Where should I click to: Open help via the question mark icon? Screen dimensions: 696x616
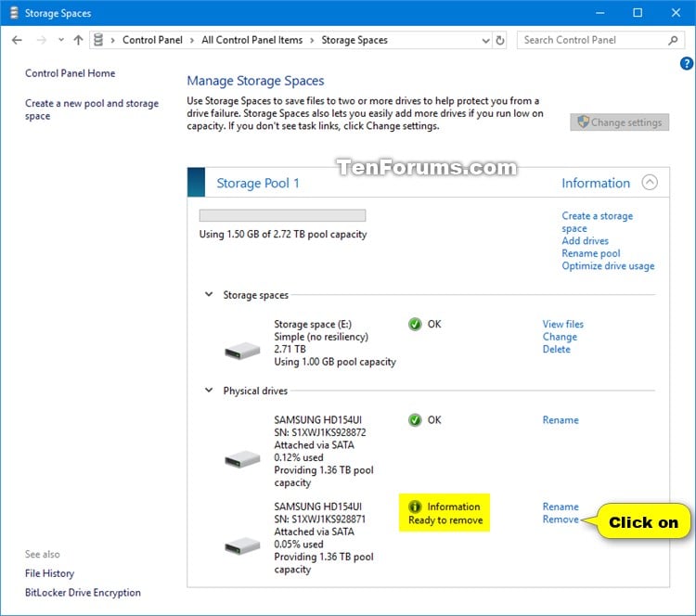(686, 63)
